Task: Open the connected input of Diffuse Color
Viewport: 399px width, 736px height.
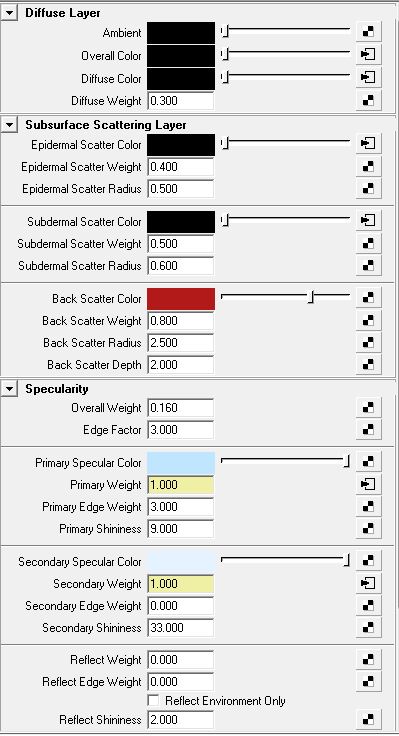Action: 368,77
